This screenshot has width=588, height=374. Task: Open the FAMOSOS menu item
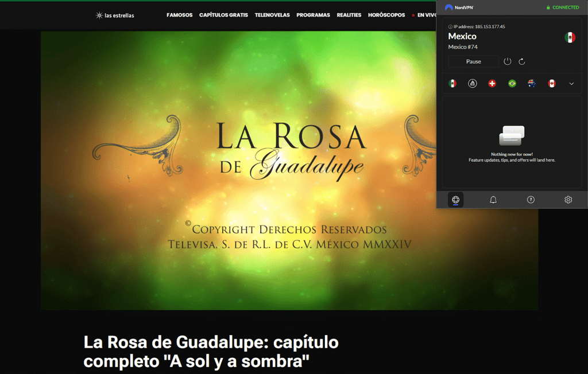click(x=180, y=15)
